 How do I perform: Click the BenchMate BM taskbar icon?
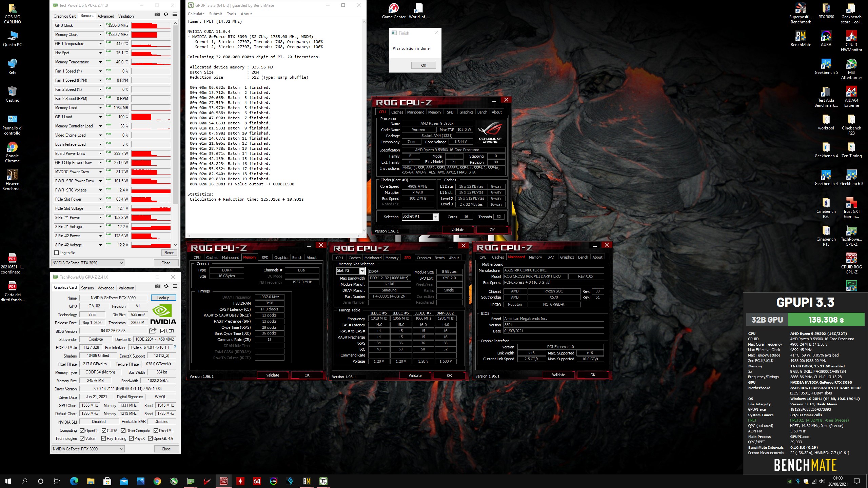[307, 481]
